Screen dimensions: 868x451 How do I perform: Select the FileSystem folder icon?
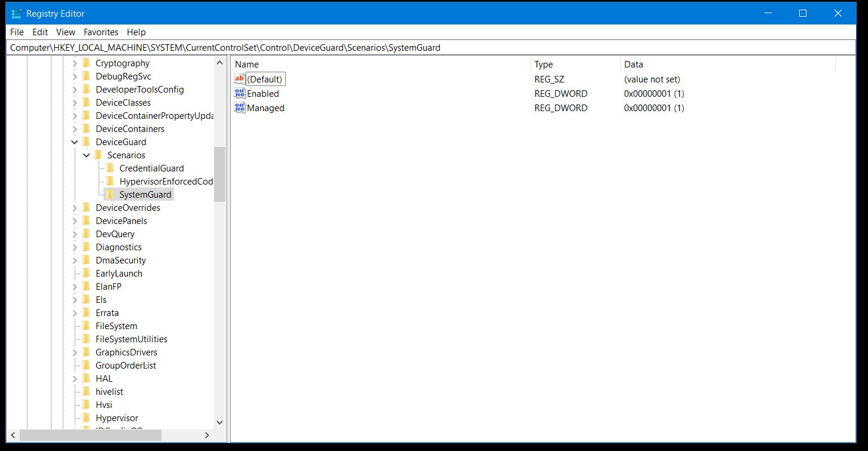point(86,326)
